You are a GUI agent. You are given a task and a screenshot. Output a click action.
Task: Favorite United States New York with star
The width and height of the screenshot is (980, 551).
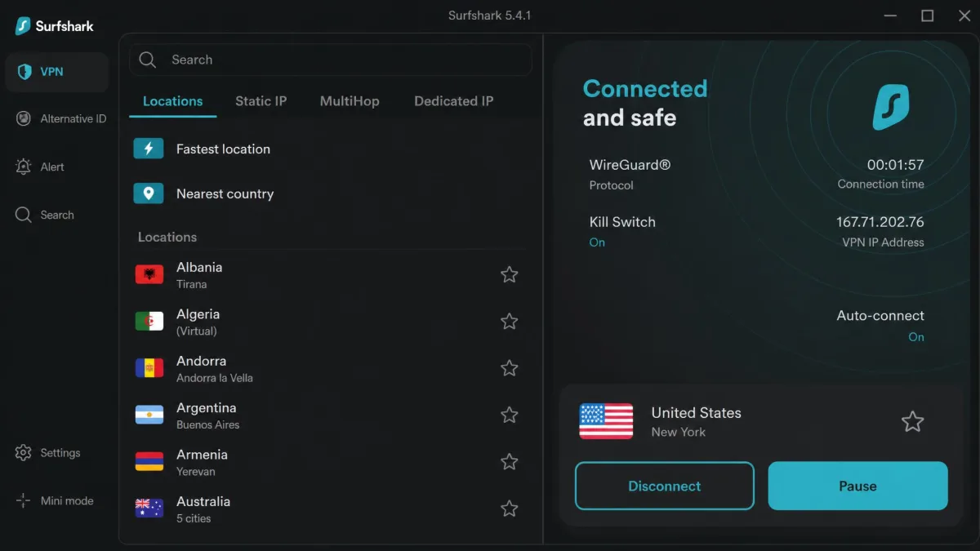coord(912,421)
